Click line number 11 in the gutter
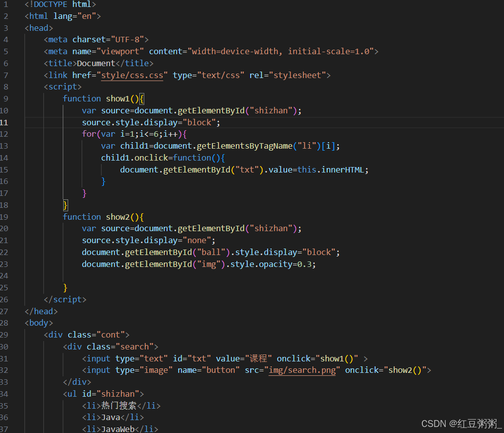This screenshot has width=504, height=433. [x=4, y=122]
